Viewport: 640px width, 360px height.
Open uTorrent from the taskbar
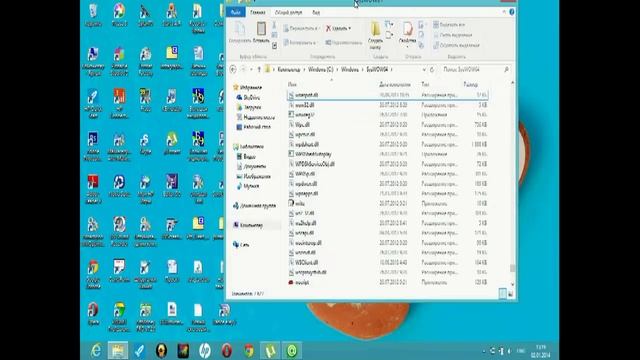[x=270, y=350]
